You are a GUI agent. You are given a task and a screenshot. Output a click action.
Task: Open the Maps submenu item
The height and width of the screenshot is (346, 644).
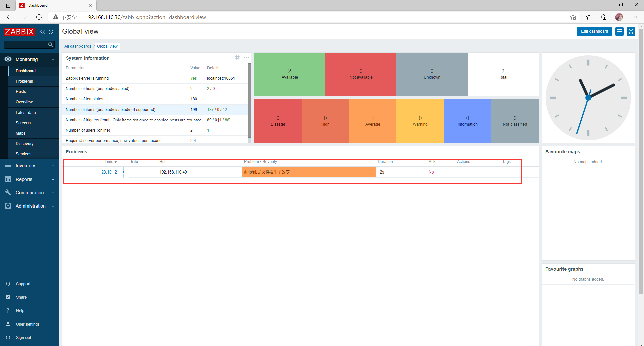[34, 133]
